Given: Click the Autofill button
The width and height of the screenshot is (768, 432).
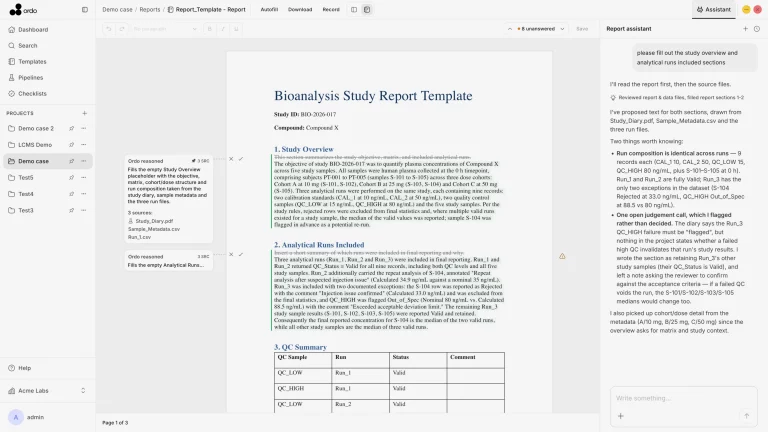Looking at the screenshot, I should click(269, 9).
